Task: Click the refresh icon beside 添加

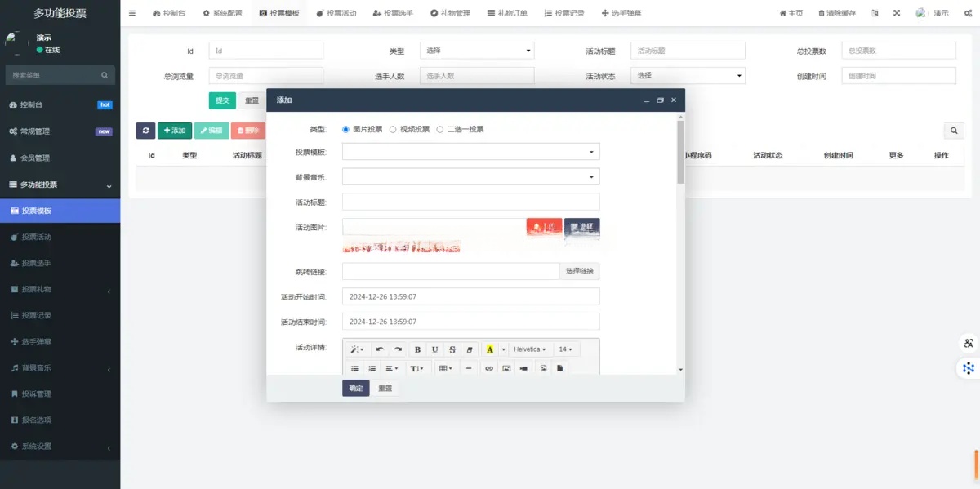Action: click(145, 131)
